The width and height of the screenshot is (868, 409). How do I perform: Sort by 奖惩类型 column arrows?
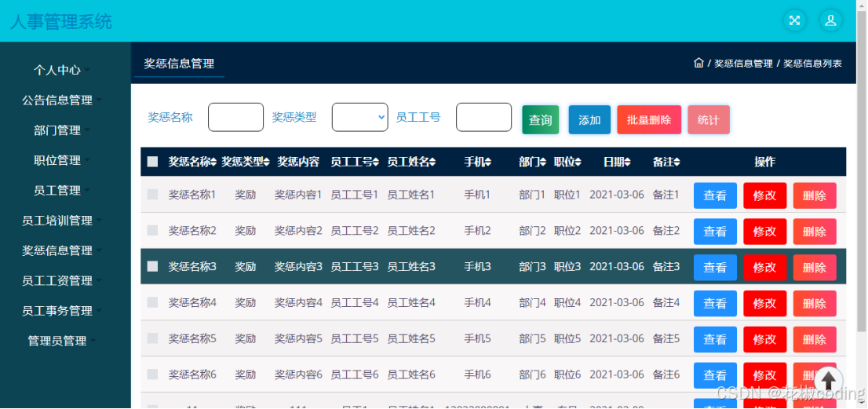[267, 163]
